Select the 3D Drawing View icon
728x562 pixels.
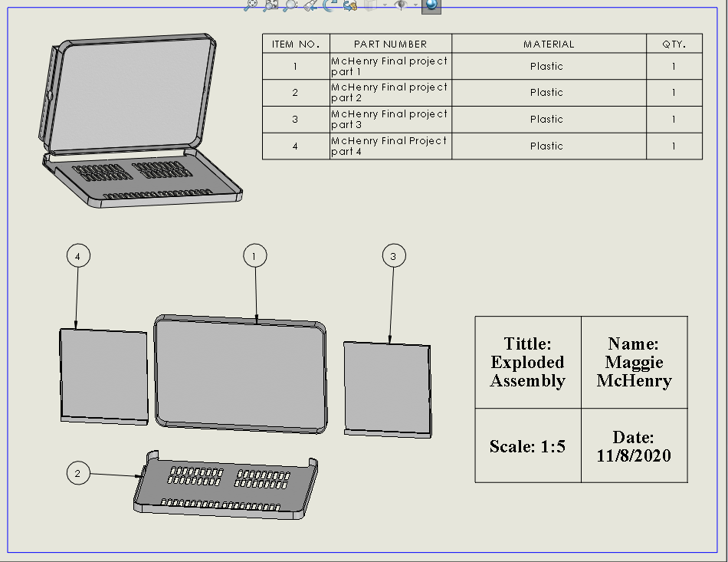(350, 5)
